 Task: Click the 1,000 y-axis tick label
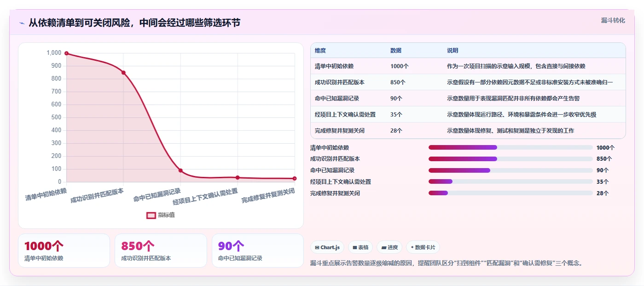click(54, 53)
